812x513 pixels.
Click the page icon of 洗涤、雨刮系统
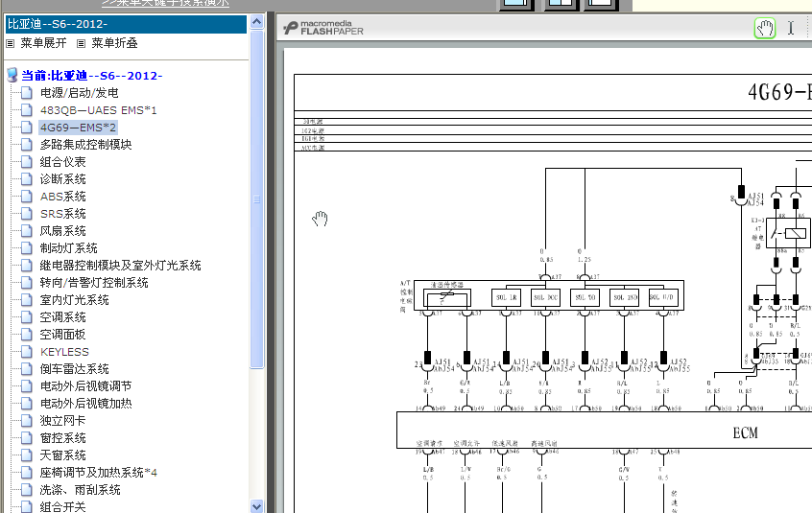click(x=27, y=490)
